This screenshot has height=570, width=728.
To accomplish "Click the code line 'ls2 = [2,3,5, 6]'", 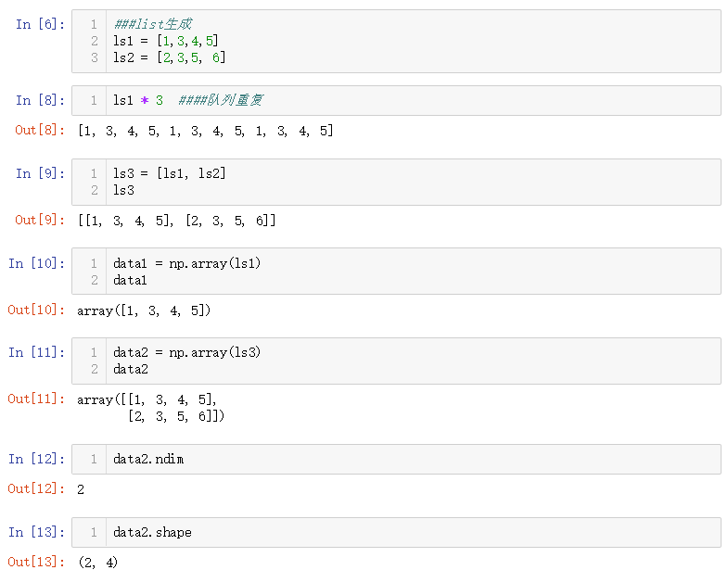I will pyautogui.click(x=169, y=57).
